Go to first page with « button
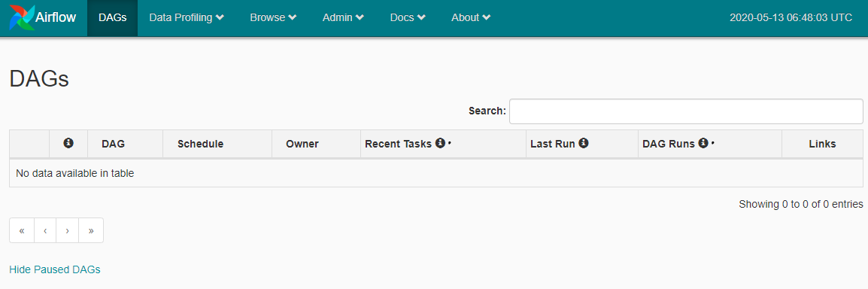868x289 pixels. 22,230
